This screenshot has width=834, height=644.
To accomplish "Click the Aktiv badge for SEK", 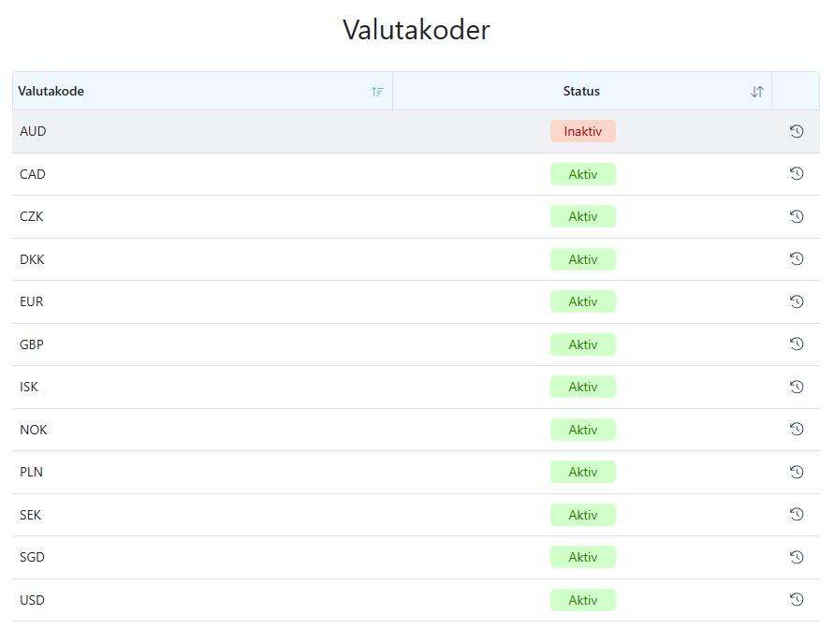I will 583,514.
